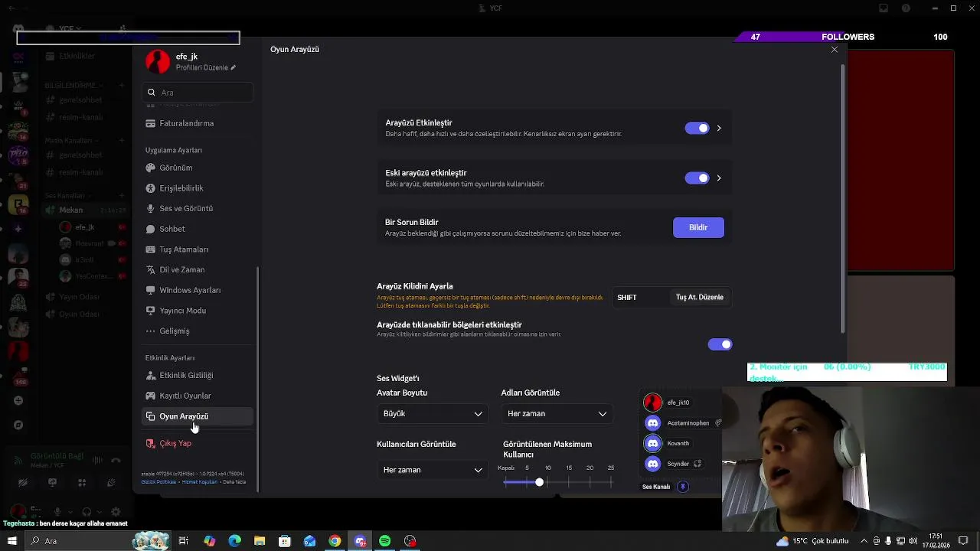Toggle noise suppression icon in voice panel
The height and width of the screenshot is (551, 980).
point(97,460)
